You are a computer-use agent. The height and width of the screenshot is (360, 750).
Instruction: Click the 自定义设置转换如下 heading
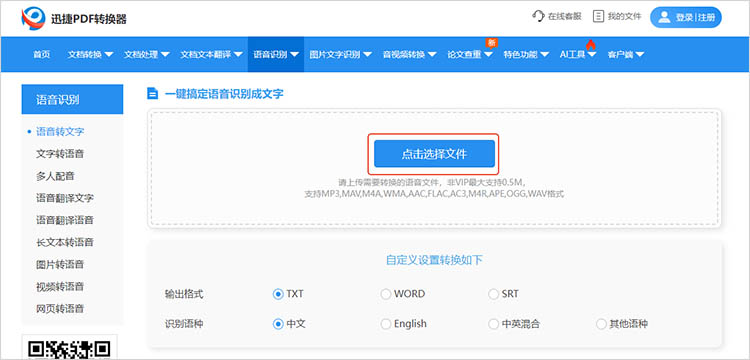434,260
